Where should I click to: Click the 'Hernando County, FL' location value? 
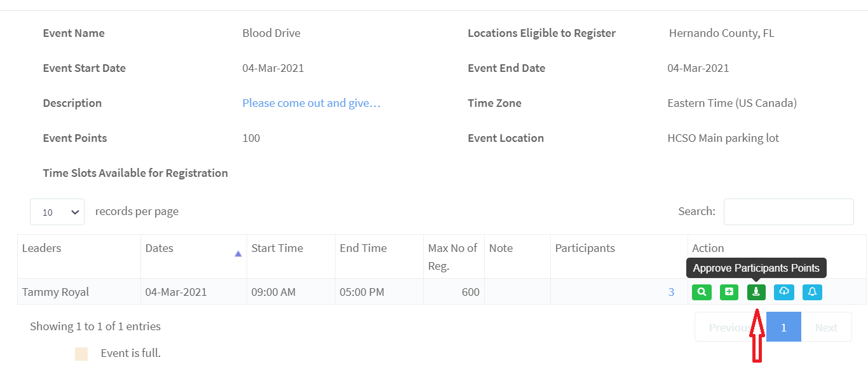click(722, 33)
